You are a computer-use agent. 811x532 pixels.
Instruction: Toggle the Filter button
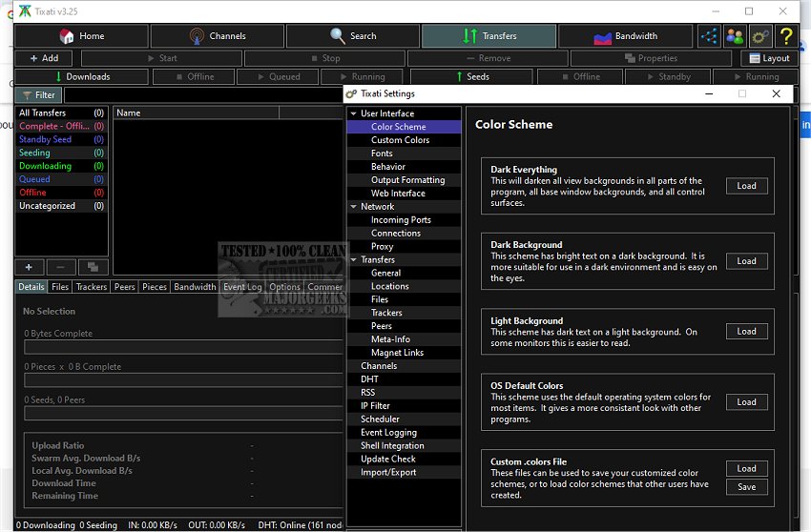[x=38, y=95]
